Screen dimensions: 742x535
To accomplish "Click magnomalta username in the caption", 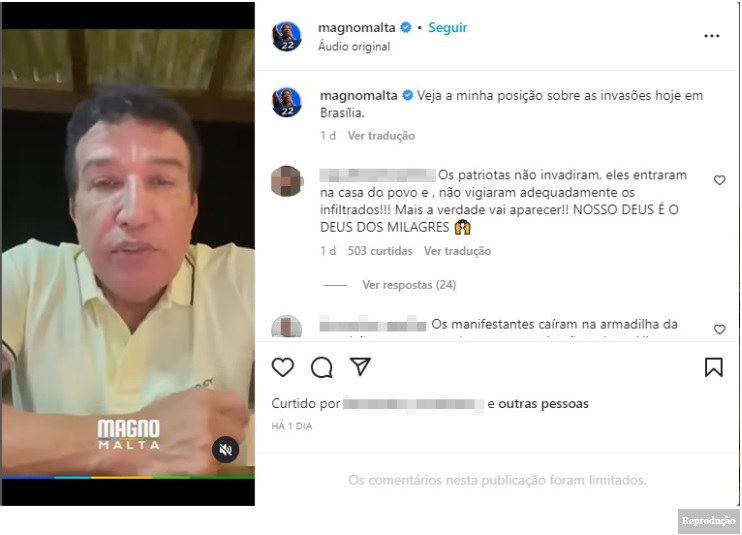I will [x=358, y=96].
